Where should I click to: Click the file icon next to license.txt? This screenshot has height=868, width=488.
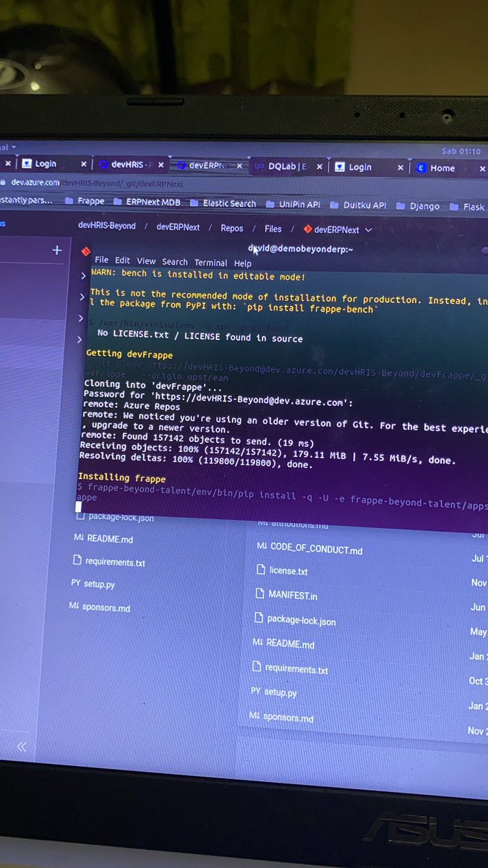pyautogui.click(x=262, y=569)
